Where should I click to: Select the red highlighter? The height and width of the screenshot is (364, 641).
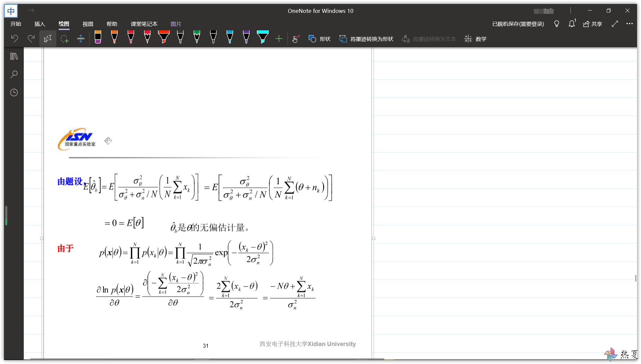coord(164,37)
